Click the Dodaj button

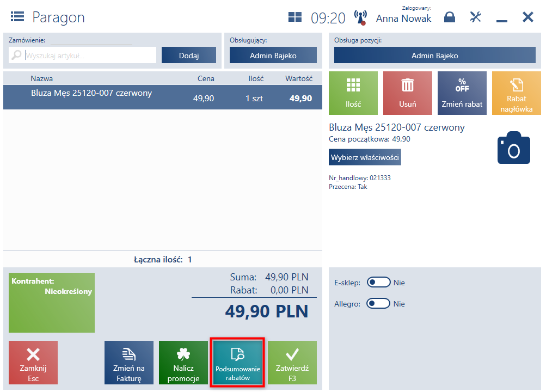[x=189, y=56]
